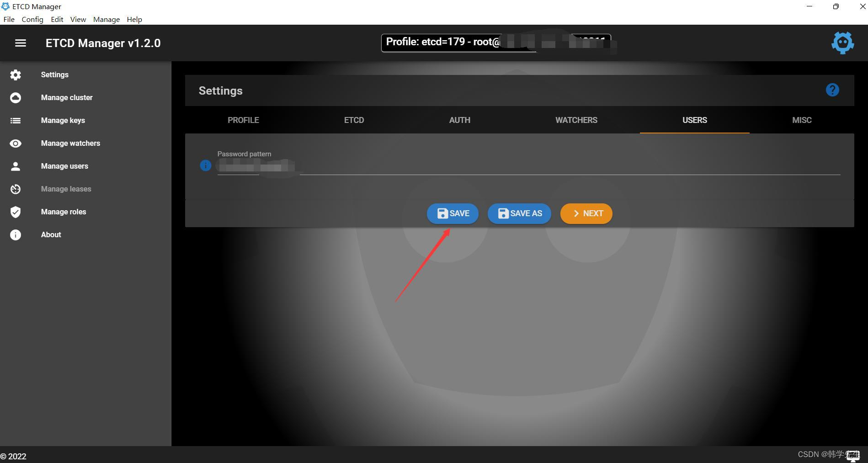Click the Manage keys list icon
Viewport: 868px width, 463px height.
pos(16,120)
